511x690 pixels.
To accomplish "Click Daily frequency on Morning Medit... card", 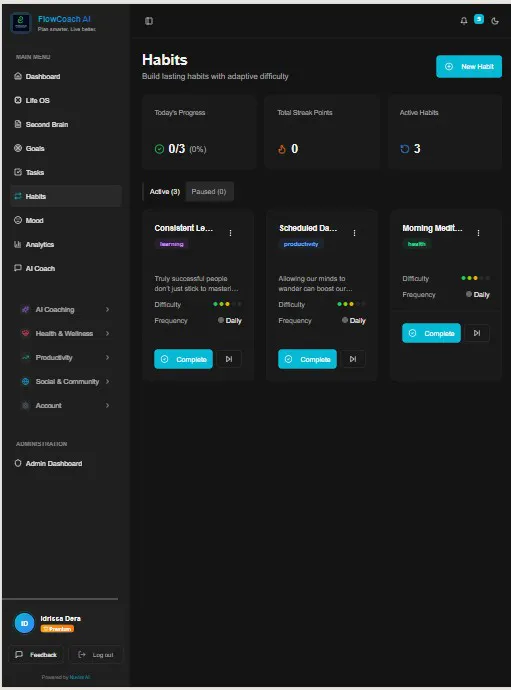I will 478,294.
